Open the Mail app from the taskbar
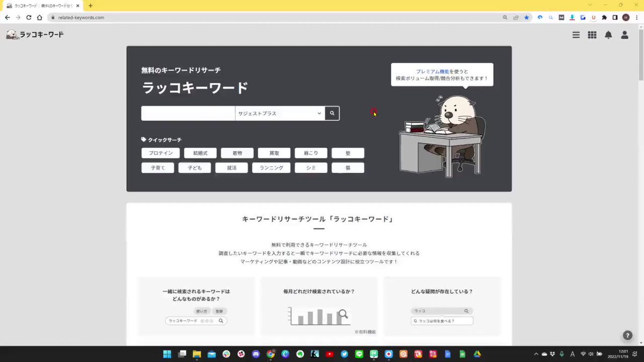 click(211, 354)
